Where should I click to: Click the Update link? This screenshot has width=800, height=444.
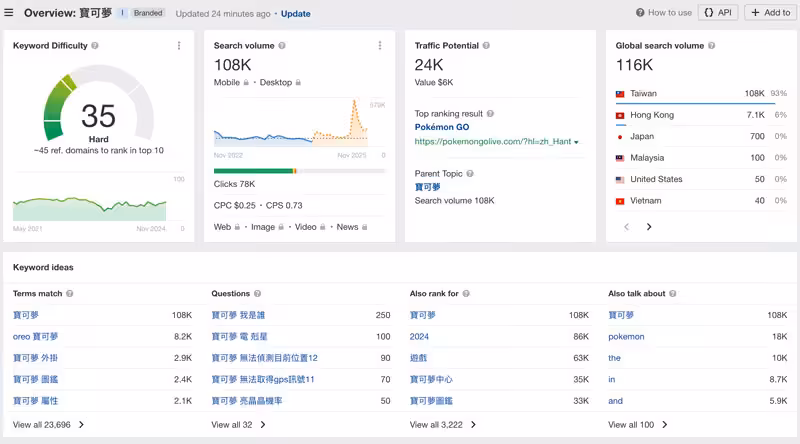point(295,14)
